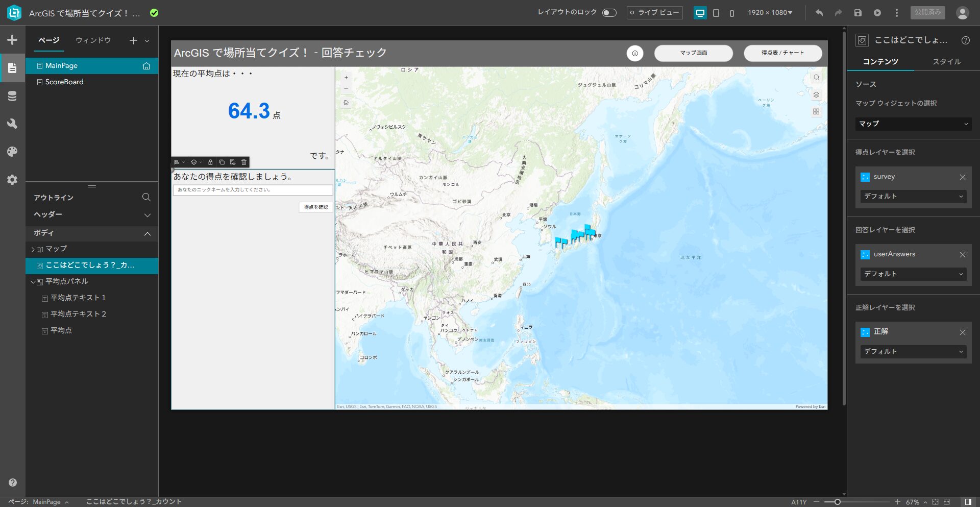The width and height of the screenshot is (980, 507).
Task: Remove userAnswers answer layer
Action: 962,255
